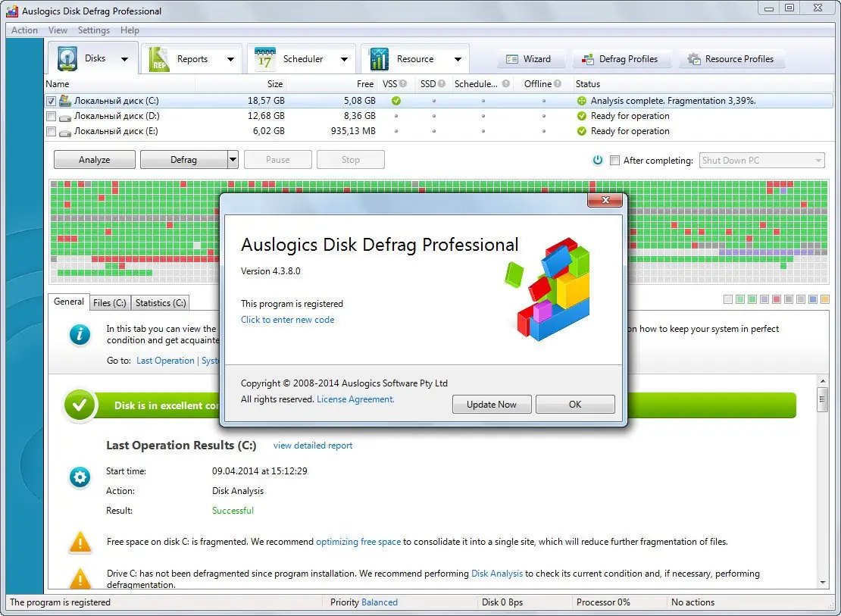Click the app icon in the title bar
841x616 pixels.
point(14,11)
